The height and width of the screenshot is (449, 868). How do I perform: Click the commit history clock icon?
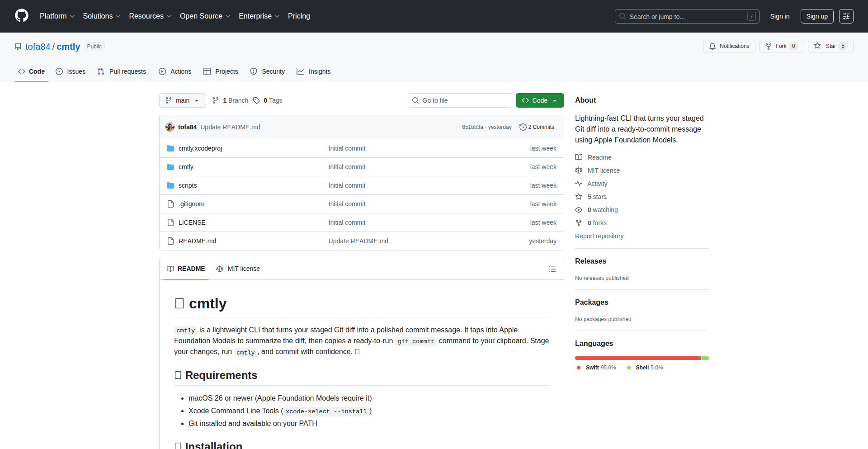(523, 127)
